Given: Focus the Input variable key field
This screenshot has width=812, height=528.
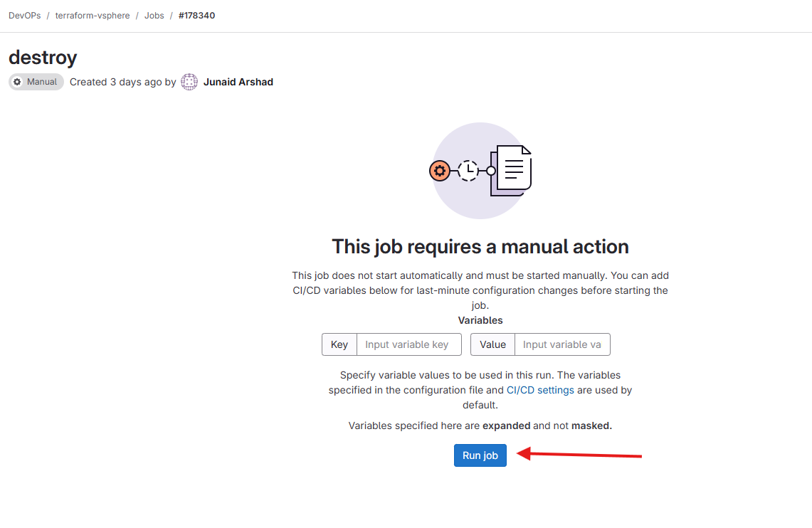Looking at the screenshot, I should [408, 344].
